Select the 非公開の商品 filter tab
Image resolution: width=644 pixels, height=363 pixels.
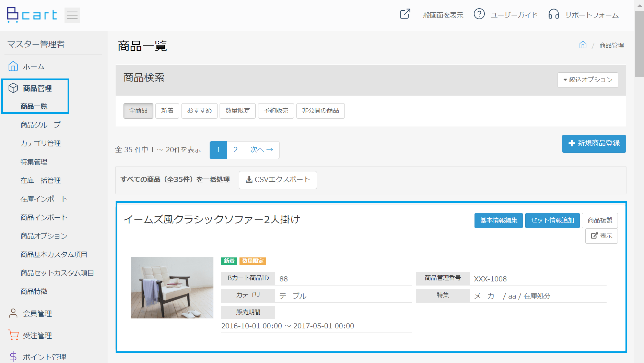coord(320,111)
